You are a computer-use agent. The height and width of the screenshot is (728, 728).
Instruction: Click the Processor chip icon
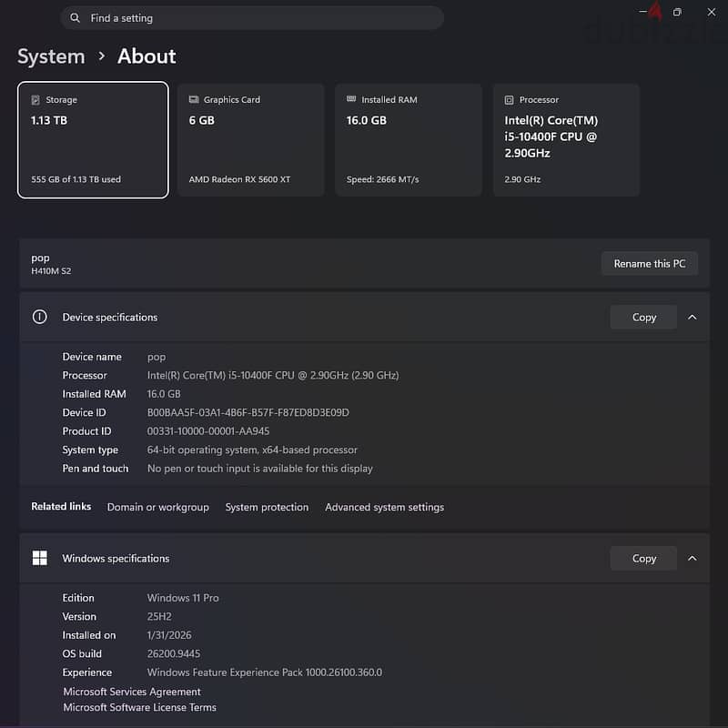(x=509, y=100)
